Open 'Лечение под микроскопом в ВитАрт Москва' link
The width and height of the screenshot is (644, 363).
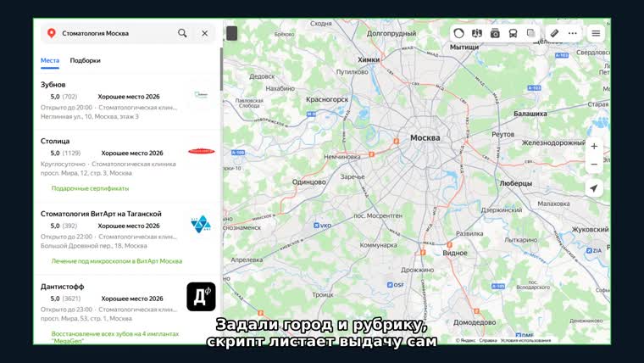point(117,261)
